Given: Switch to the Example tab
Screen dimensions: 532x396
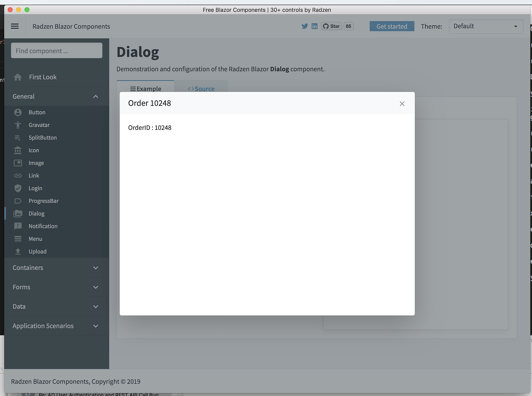Looking at the screenshot, I should pos(146,88).
